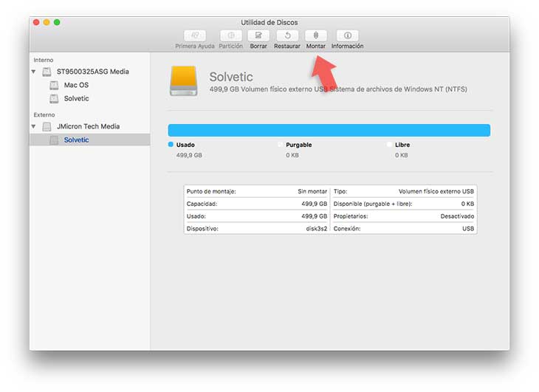
Task: Click the Partición toolbar icon
Action: [231, 35]
